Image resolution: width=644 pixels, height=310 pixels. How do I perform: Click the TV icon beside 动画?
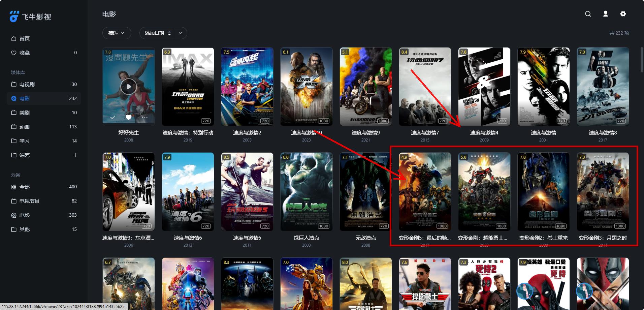click(x=14, y=127)
